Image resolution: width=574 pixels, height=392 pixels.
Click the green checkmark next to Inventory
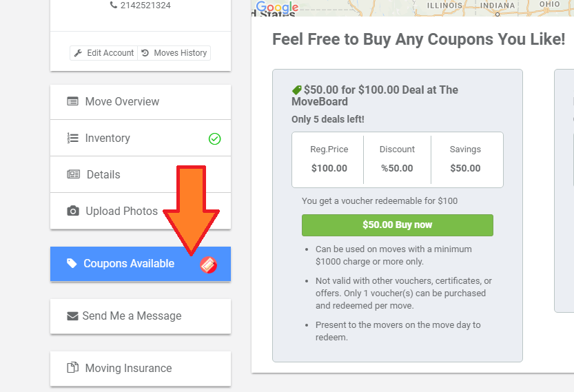click(214, 138)
